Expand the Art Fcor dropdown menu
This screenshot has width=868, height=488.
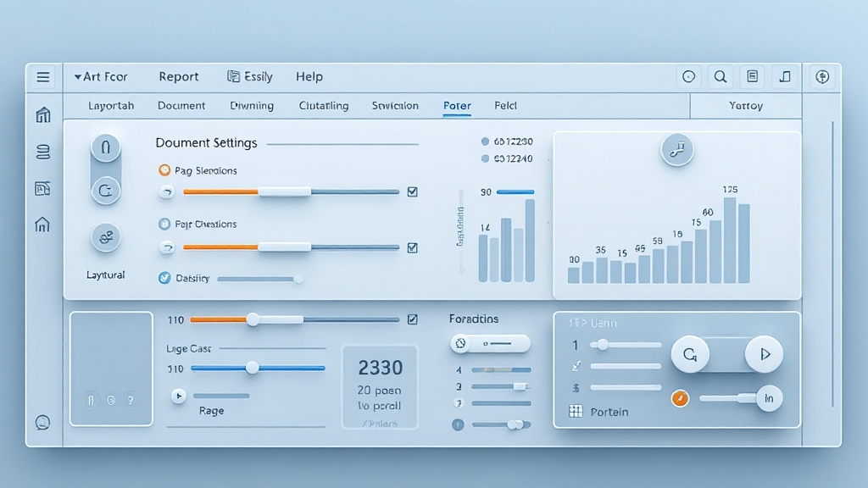pyautogui.click(x=101, y=77)
